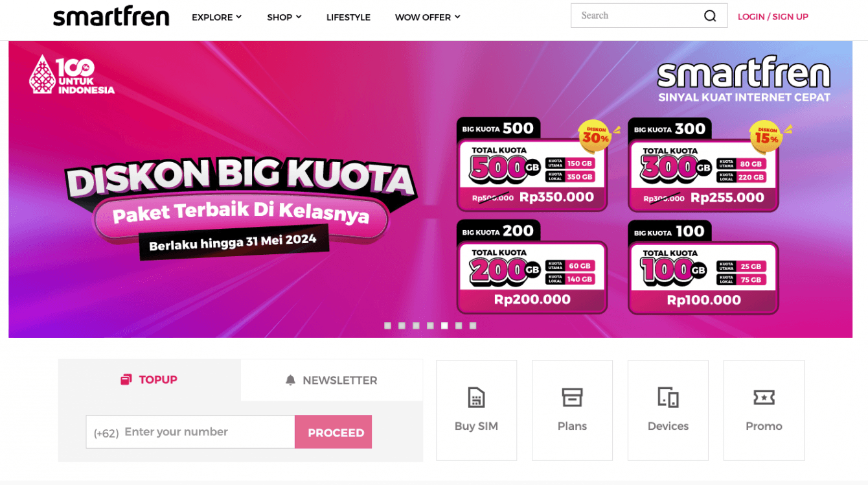Switch to the NEWSLETTER tab
868x485 pixels.
coord(332,381)
